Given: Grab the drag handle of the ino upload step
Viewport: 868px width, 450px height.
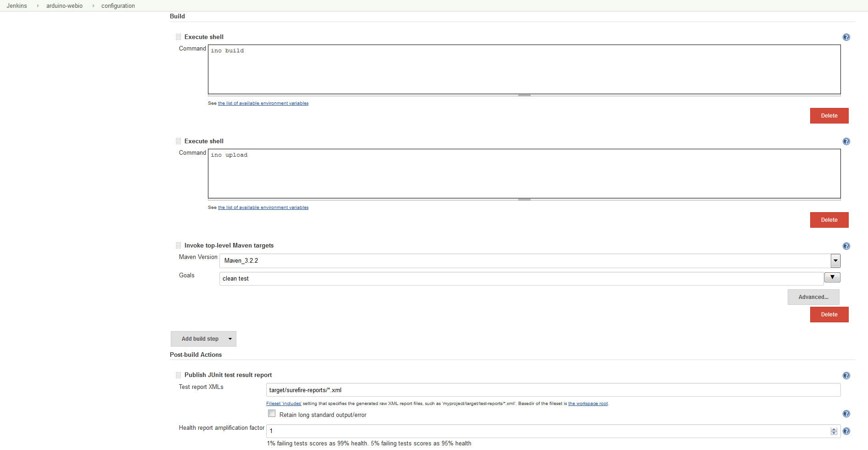Looking at the screenshot, I should (x=178, y=141).
